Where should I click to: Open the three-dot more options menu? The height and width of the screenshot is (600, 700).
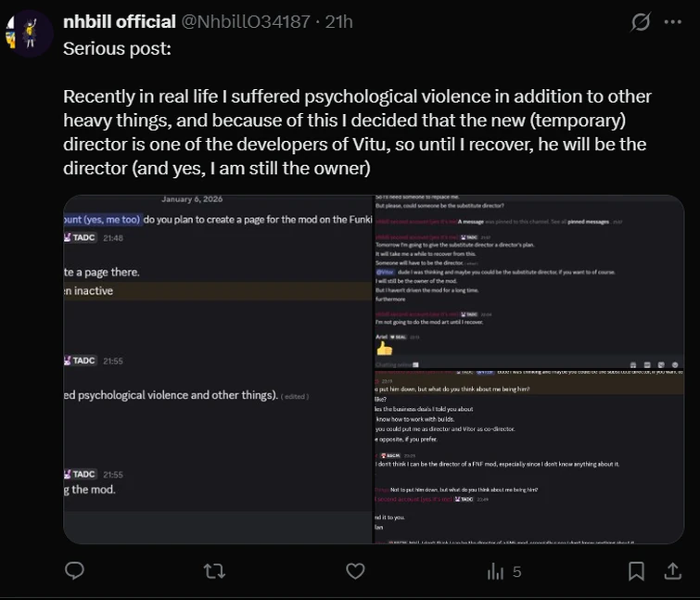point(673,21)
